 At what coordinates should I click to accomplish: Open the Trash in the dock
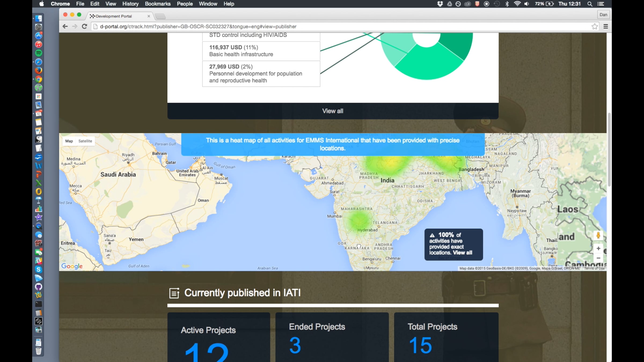coord(39,351)
